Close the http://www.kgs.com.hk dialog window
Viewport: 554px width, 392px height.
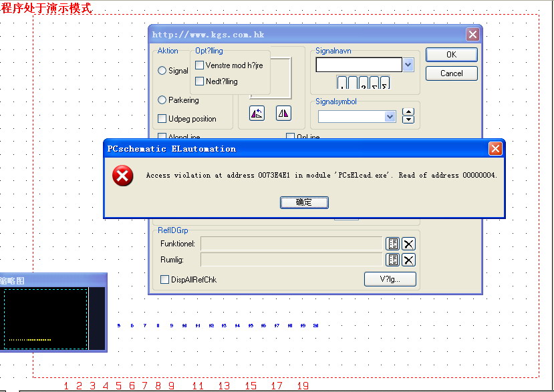tap(472, 35)
